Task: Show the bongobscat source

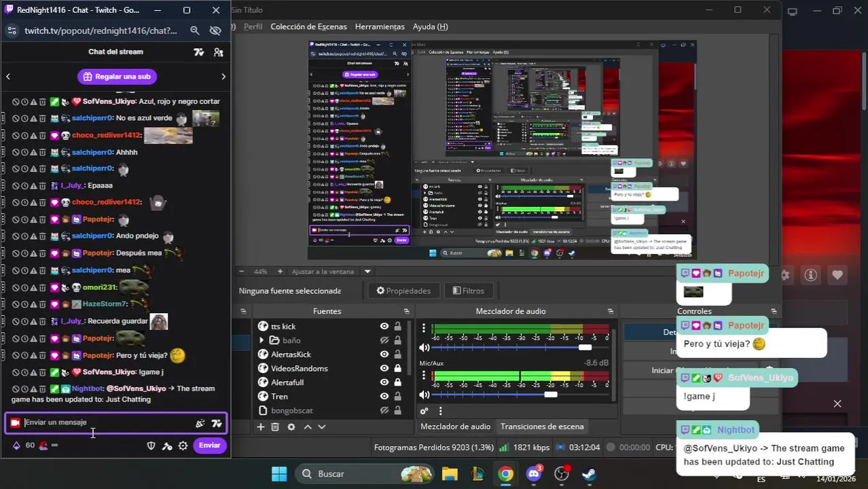Action: 384,410
